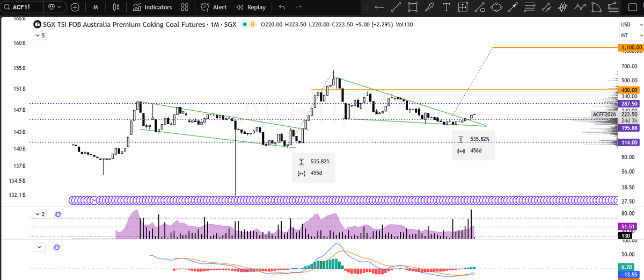This screenshot has height=280, width=644.
Task: Select the polyline zigzag drawing tool
Action: (x=580, y=8)
